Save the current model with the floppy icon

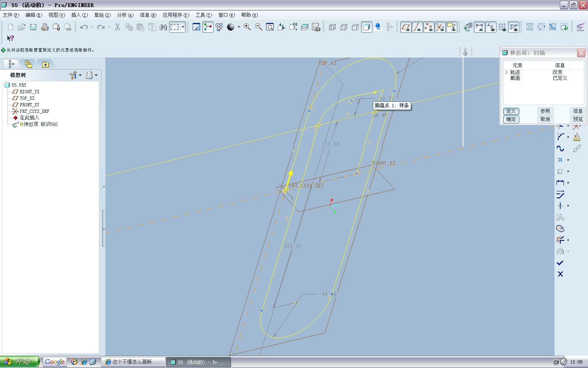tap(33, 27)
